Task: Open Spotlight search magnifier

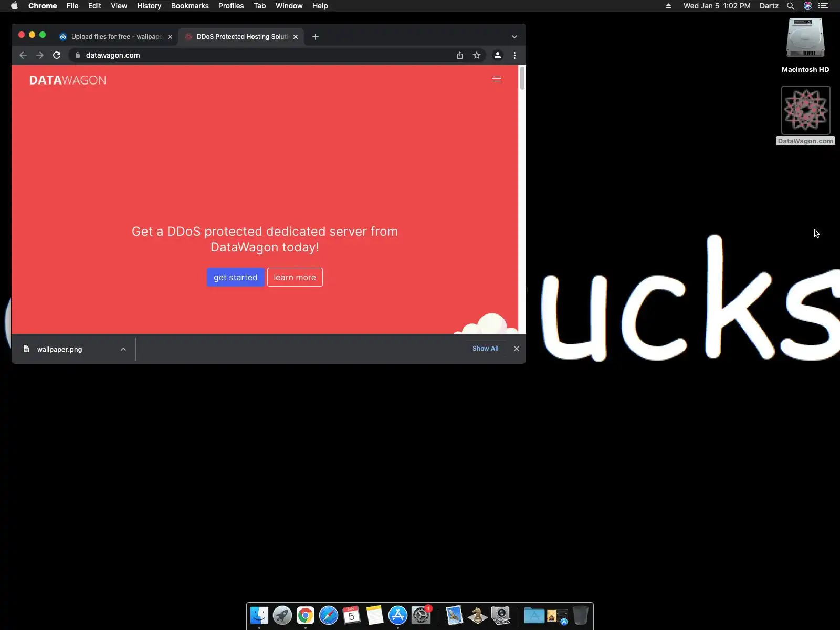Action: pyautogui.click(x=790, y=6)
